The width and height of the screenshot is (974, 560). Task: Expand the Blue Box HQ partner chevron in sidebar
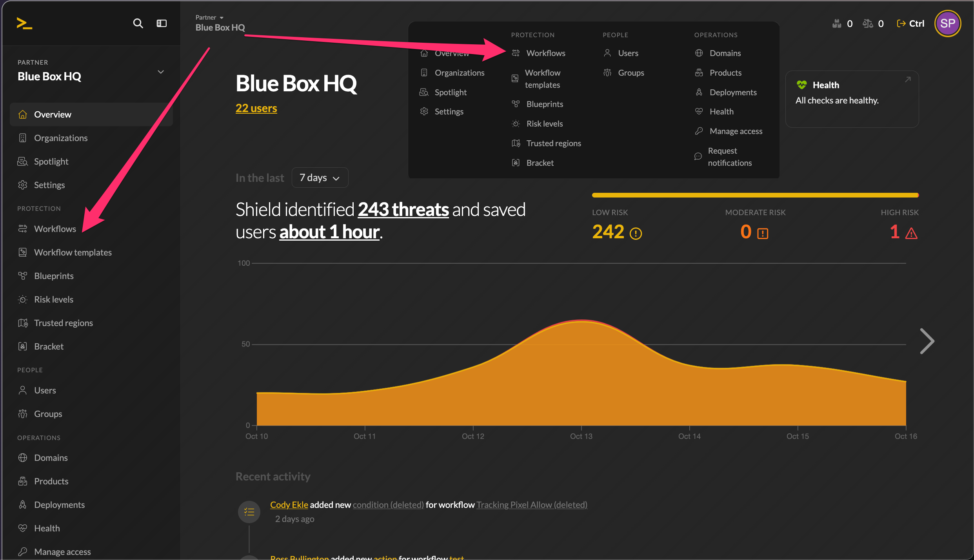tap(160, 72)
